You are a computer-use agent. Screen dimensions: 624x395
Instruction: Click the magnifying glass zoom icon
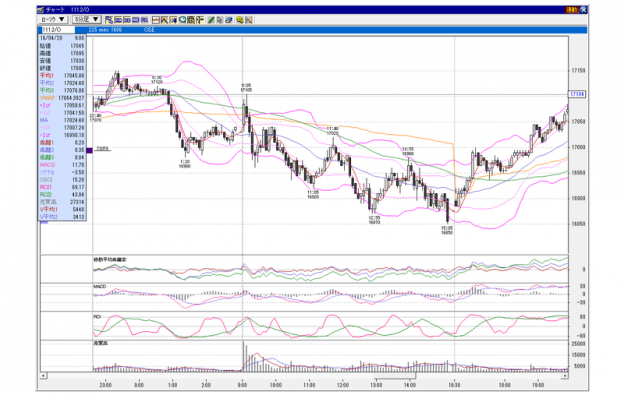click(x=183, y=20)
